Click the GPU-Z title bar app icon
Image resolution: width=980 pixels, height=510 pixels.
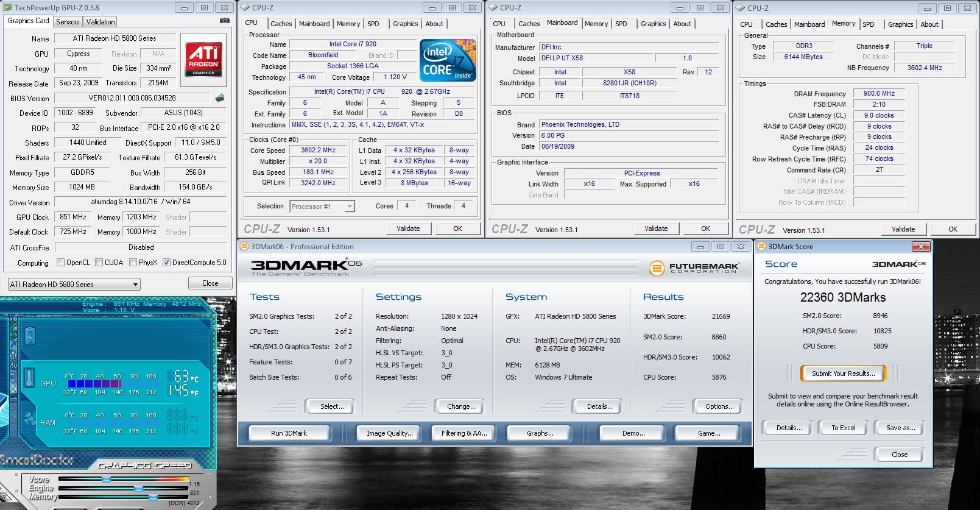point(7,8)
